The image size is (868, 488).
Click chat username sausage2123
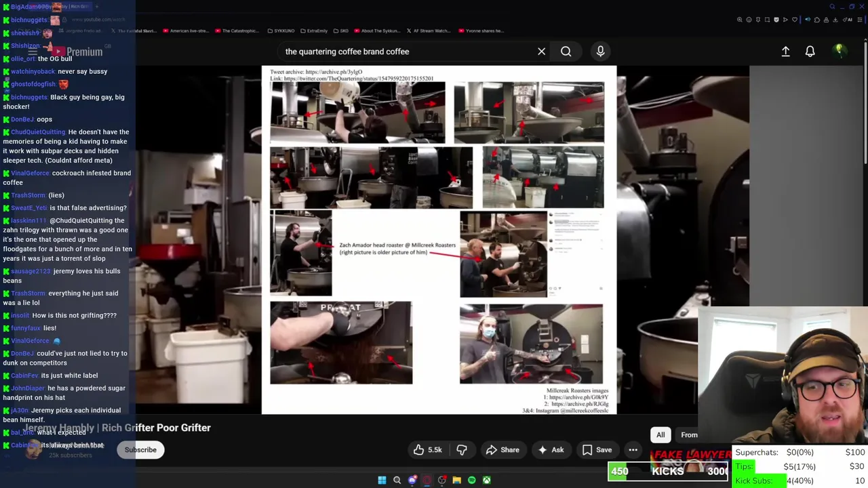click(x=31, y=271)
